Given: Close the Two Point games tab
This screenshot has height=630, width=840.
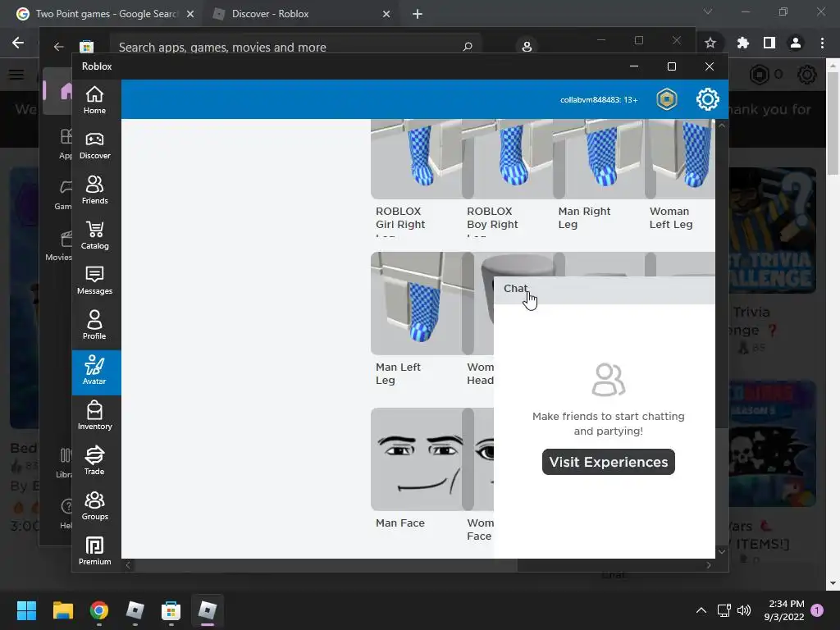Looking at the screenshot, I should point(190,14).
